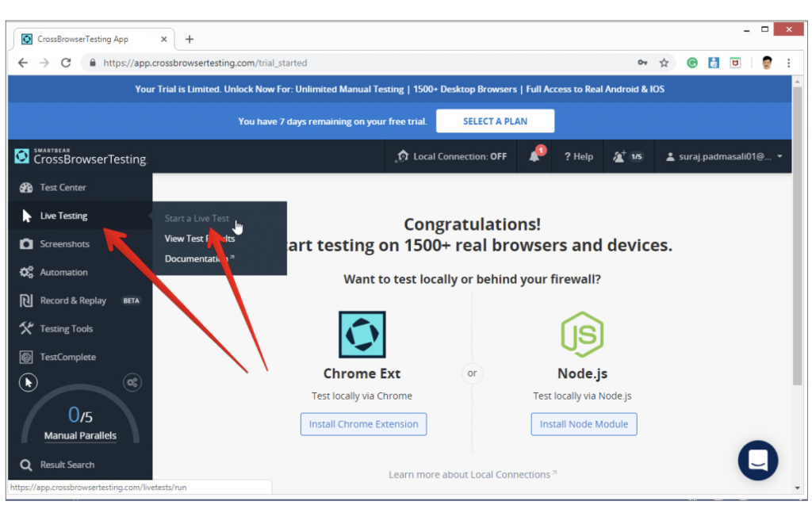Toggle Local Connection: OFF
Screen dimensions: 812x509
click(451, 156)
